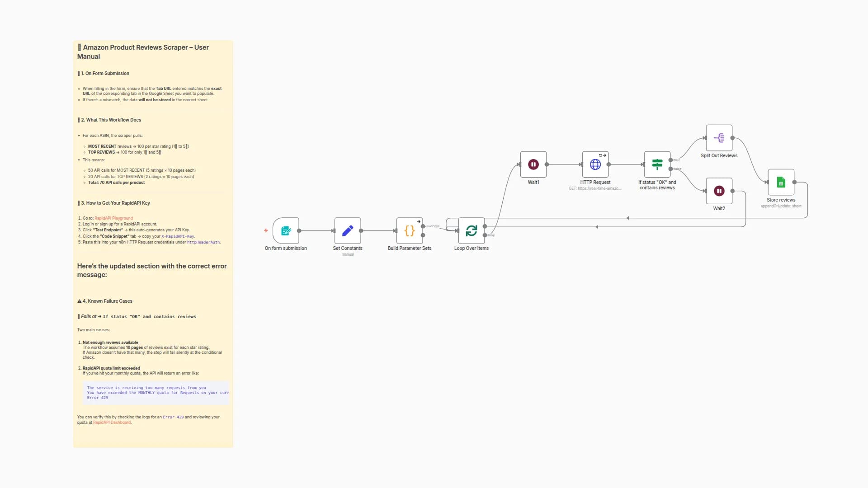The image size is (868, 488).
Task: Click the lightning trigger badge beside form node
Action: point(265,230)
